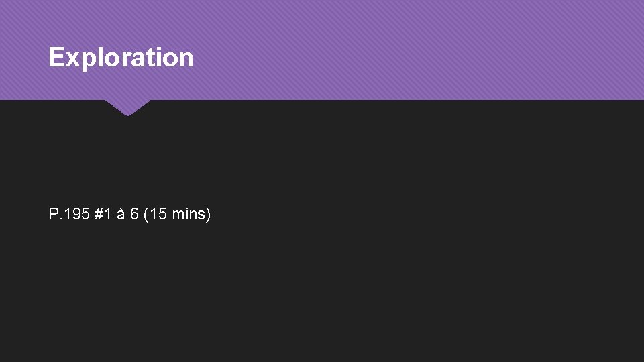
Task: Click the page number 195 in the text
Action: pyautogui.click(x=78, y=215)
